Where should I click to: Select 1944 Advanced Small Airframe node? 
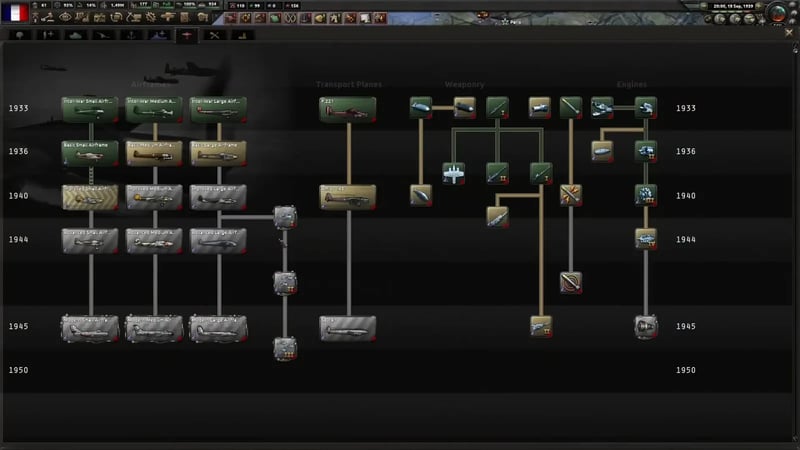[90, 241]
